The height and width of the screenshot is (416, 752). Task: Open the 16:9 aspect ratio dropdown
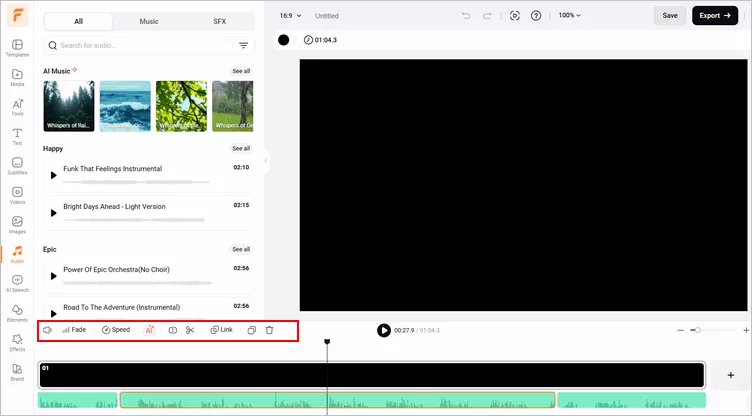tap(291, 16)
